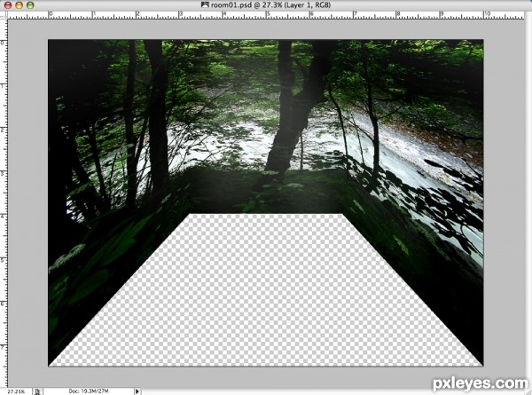Viewport: 532px width, 395px height.
Task: Click the room01.psd window title text
Action: pos(270,4)
